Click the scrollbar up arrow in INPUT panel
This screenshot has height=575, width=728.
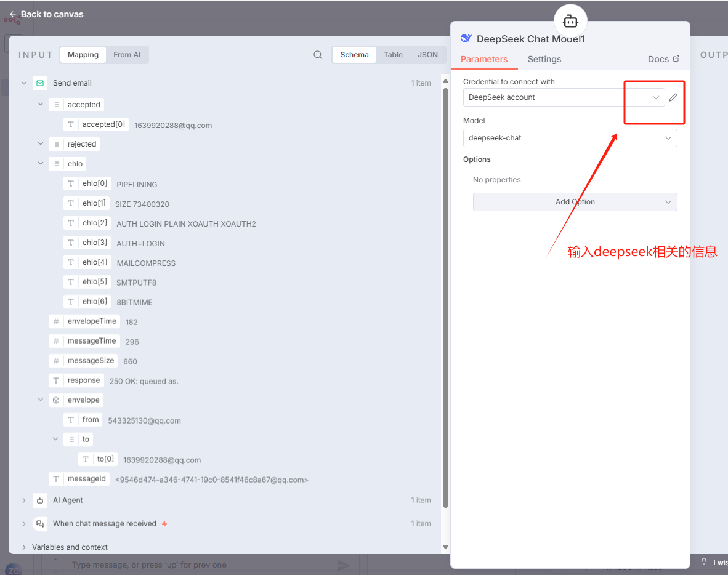(x=445, y=81)
